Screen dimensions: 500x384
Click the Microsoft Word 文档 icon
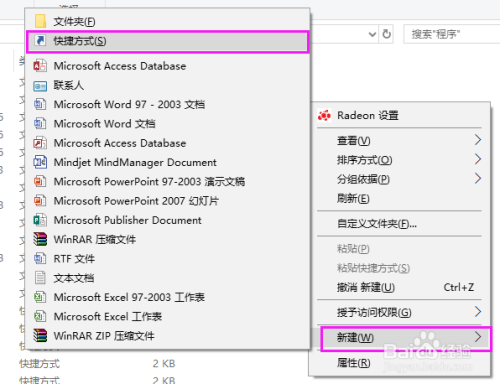(x=40, y=124)
